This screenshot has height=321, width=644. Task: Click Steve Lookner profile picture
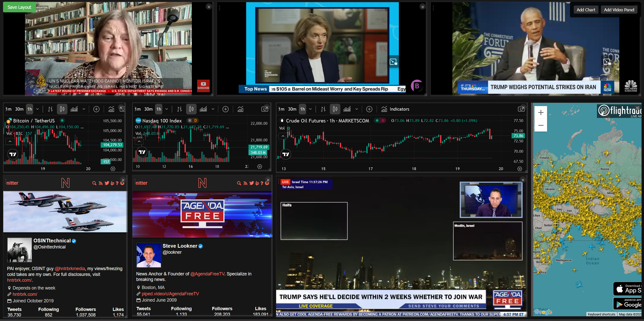tap(149, 255)
